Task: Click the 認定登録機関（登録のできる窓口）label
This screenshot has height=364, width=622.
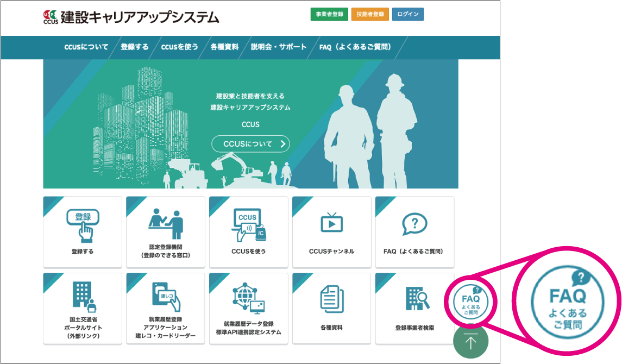Action: 166,251
